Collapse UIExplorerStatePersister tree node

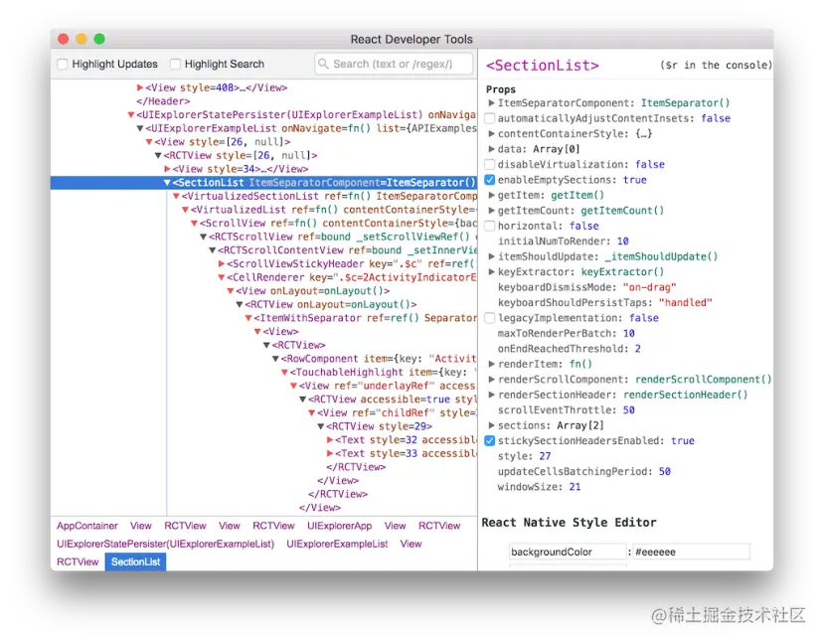131,114
